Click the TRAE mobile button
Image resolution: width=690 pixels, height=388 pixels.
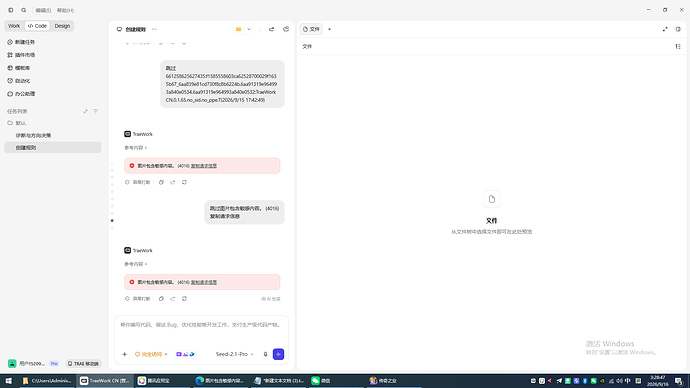click(x=83, y=364)
